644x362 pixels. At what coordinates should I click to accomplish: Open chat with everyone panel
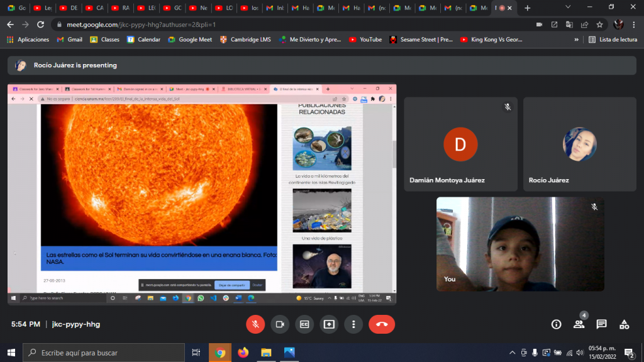point(601,324)
